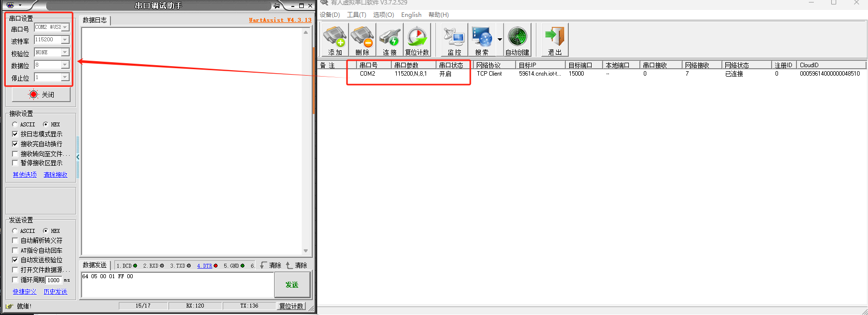Open the 工具(T) menu
The image size is (868, 315).
click(x=356, y=15)
